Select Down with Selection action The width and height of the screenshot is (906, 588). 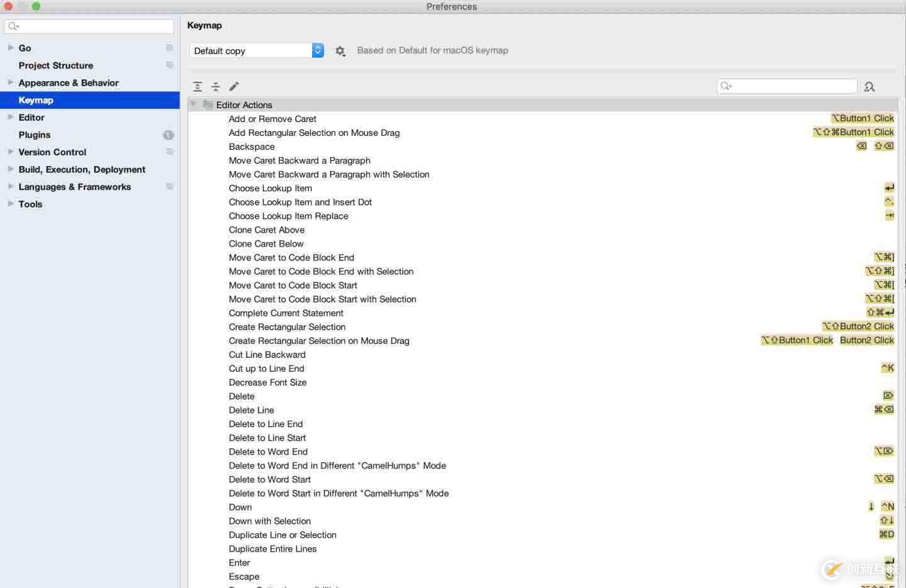point(270,521)
